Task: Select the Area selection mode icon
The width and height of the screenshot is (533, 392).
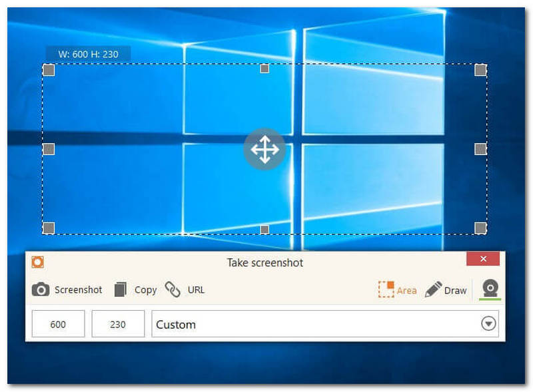Action: (386, 290)
